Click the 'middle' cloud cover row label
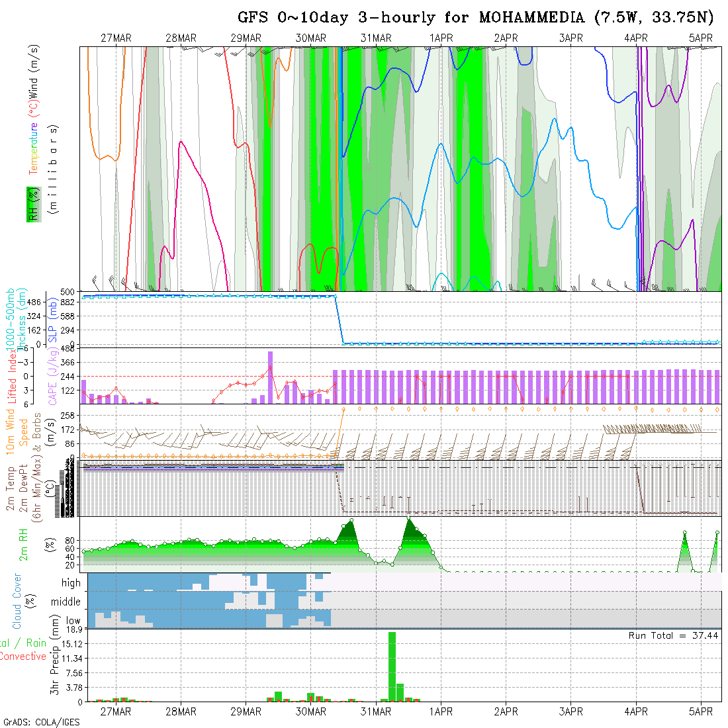The image size is (728, 728). pos(66,602)
